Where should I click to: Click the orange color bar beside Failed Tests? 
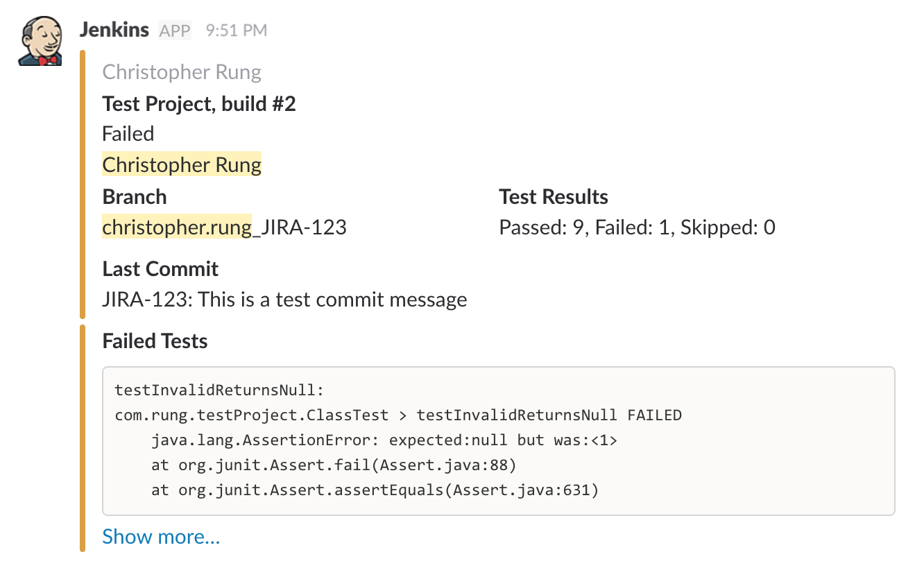83,438
